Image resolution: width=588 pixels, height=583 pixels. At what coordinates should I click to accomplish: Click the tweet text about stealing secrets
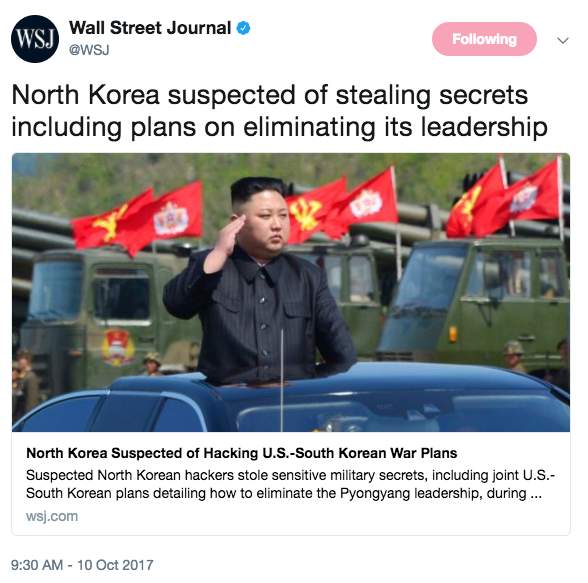279,111
